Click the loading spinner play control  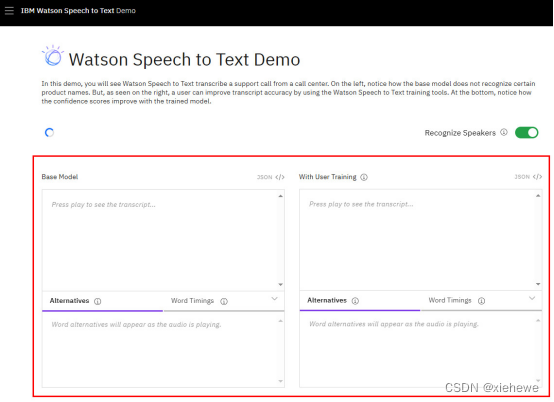point(49,132)
